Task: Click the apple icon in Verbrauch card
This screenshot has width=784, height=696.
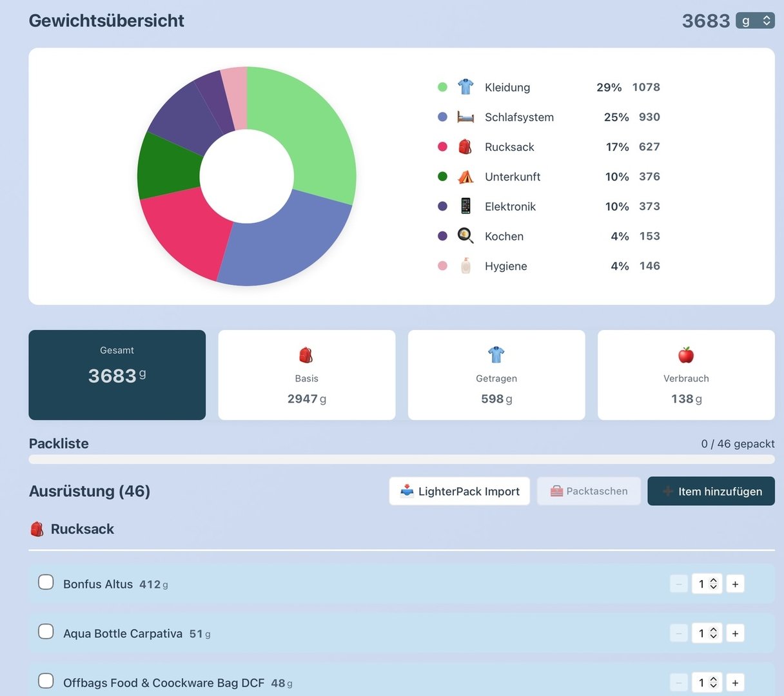Action: (686, 355)
